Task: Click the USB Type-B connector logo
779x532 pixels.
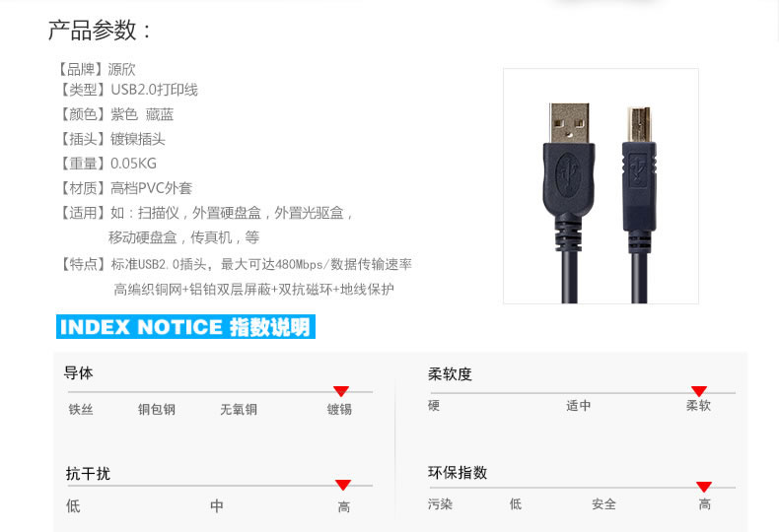Action: [x=638, y=170]
